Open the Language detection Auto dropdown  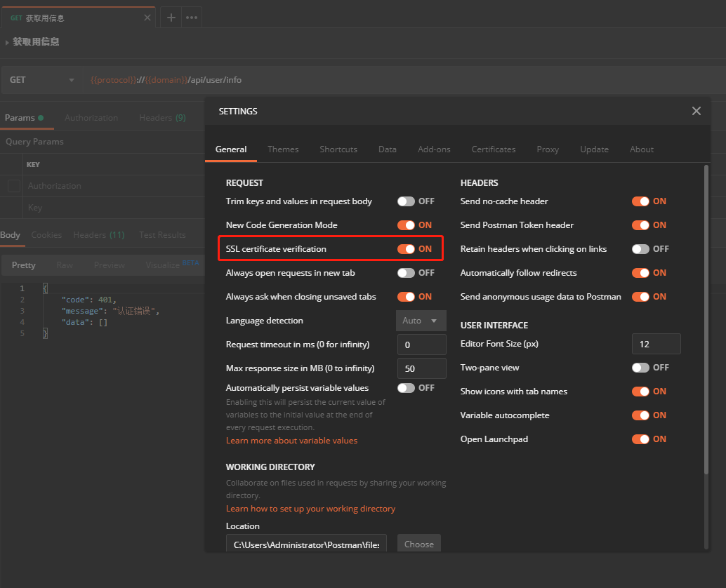click(x=421, y=321)
